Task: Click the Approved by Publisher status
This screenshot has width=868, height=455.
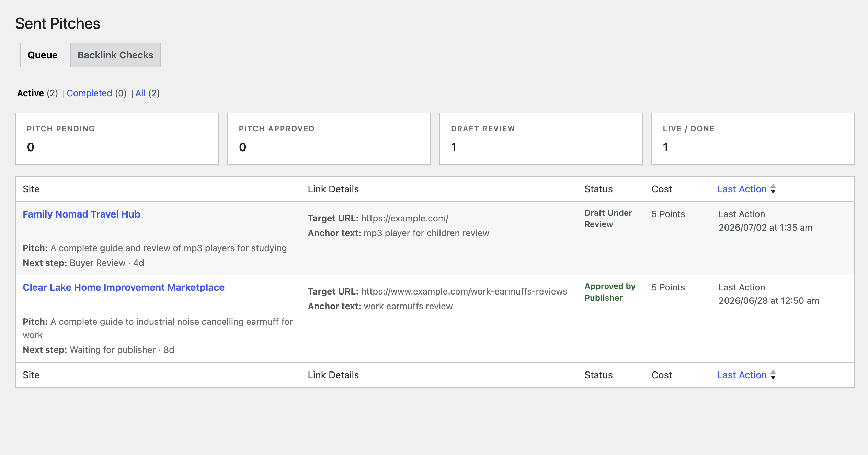Action: click(610, 292)
